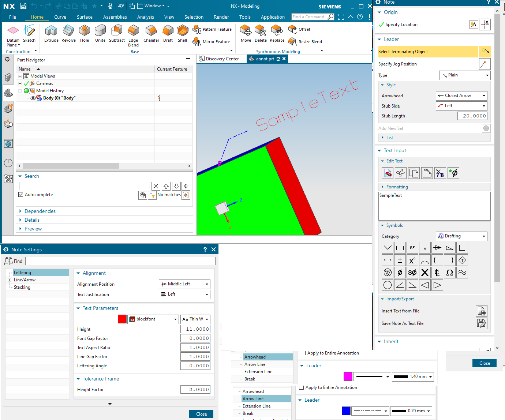Click the Insert Text from File icon

482,311
